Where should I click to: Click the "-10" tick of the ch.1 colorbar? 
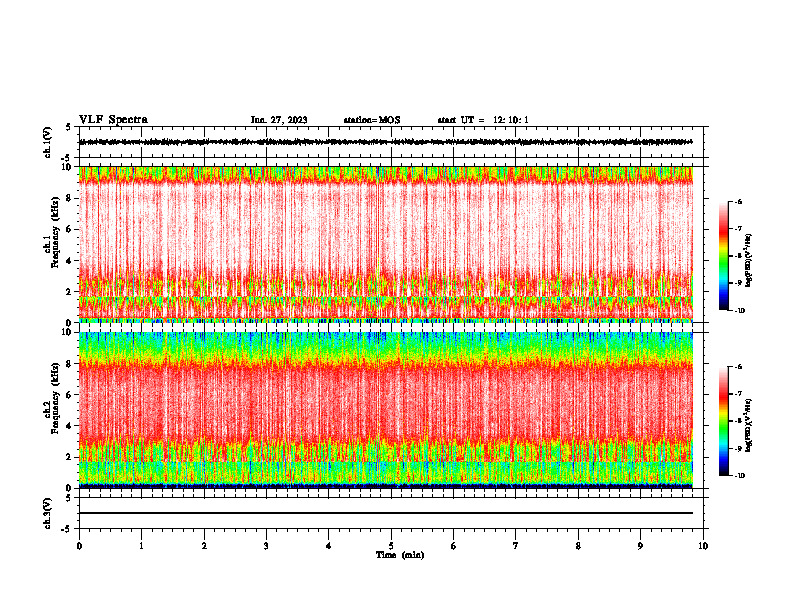[x=738, y=311]
